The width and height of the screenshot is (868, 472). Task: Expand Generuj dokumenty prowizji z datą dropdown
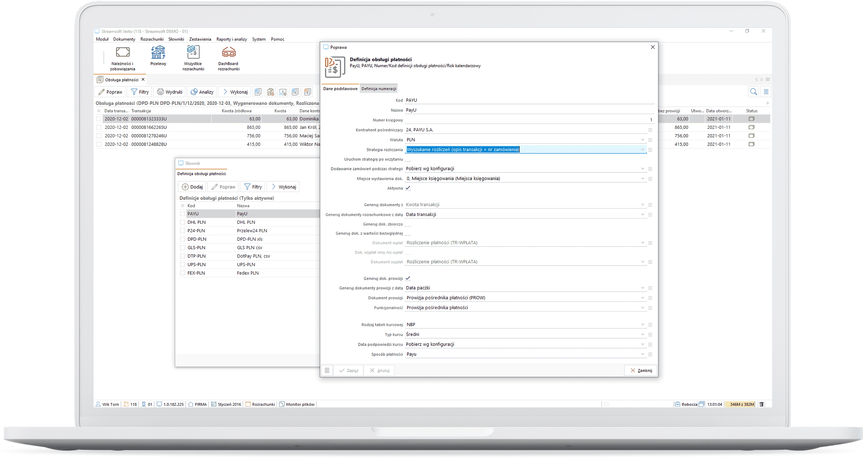coord(643,288)
